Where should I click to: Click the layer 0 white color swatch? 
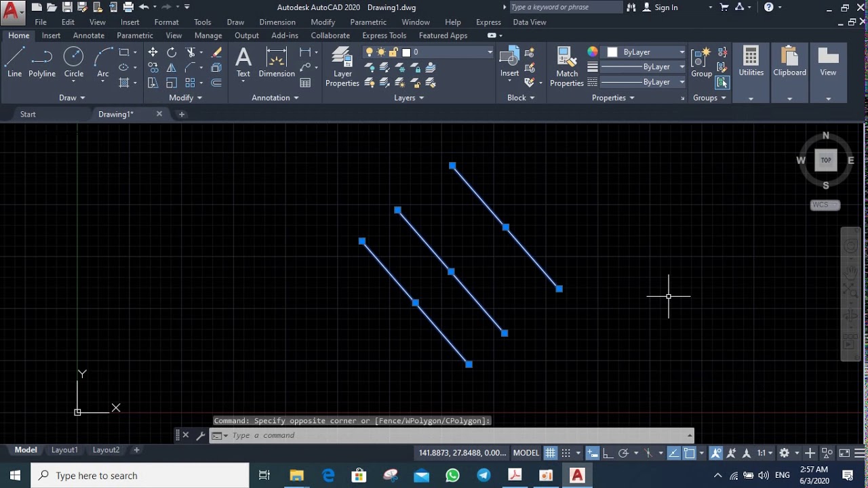(x=406, y=52)
